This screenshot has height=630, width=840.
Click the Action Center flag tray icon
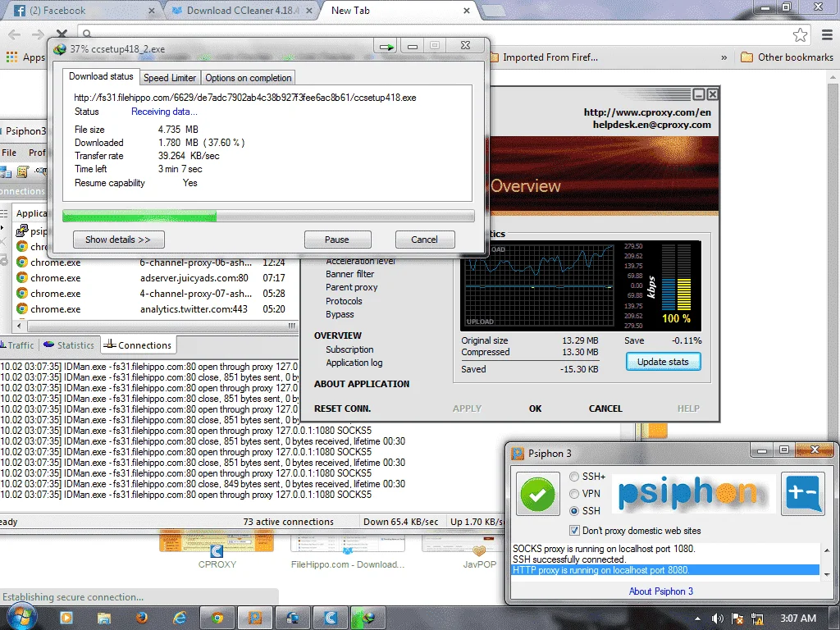(737, 619)
